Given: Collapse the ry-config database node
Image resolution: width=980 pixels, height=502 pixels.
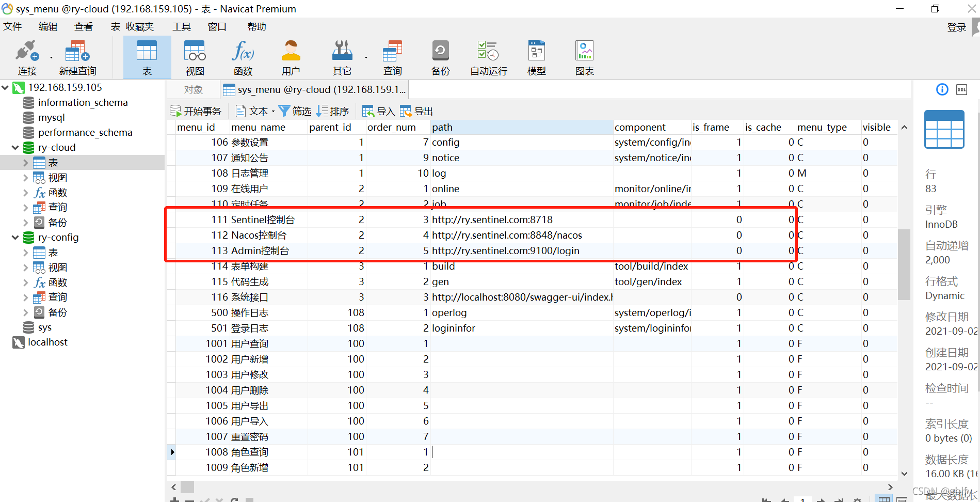Looking at the screenshot, I should click(15, 238).
